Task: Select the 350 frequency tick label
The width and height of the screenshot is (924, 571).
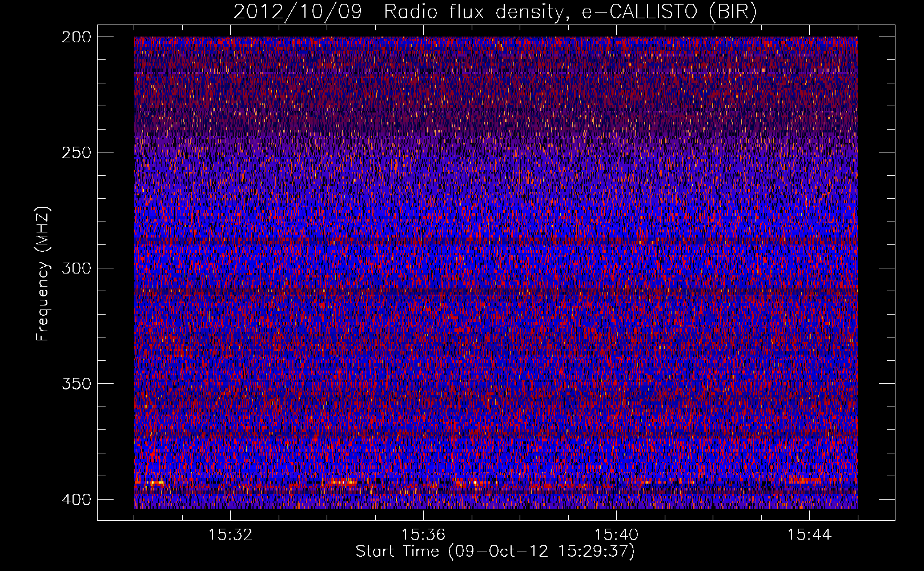Action: (76, 384)
